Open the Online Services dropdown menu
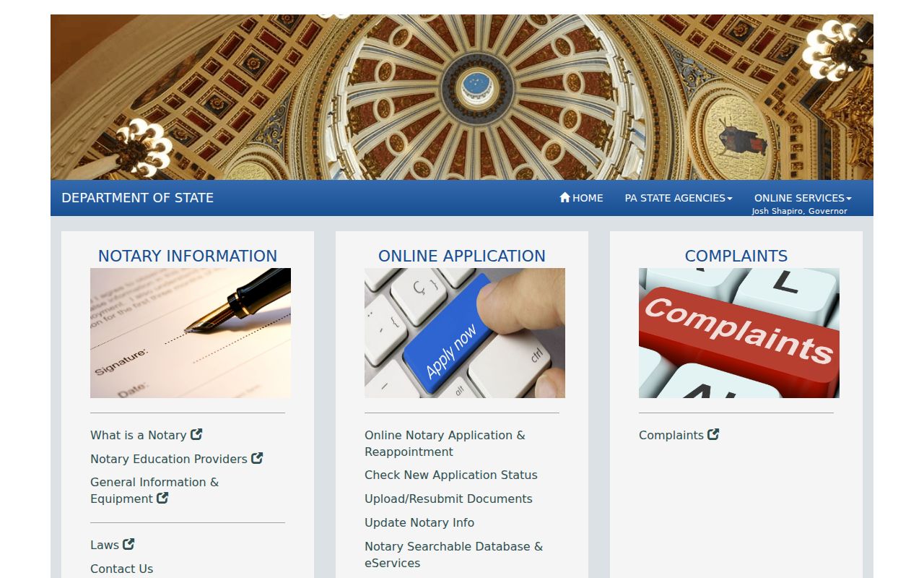924x578 pixels. (803, 198)
